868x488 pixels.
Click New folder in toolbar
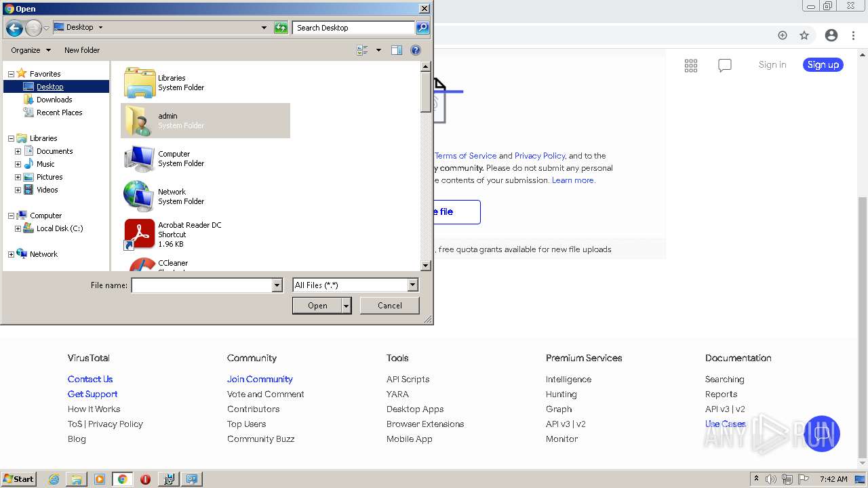click(x=82, y=50)
